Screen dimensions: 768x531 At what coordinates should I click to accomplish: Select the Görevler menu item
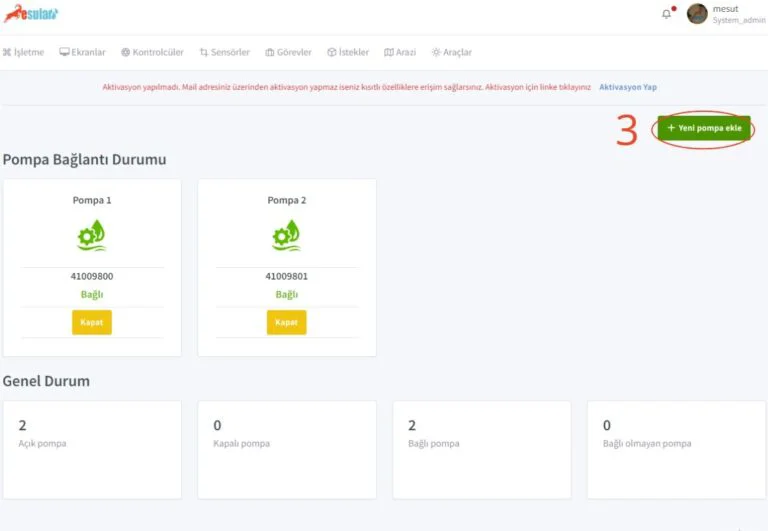pyautogui.click(x=288, y=52)
